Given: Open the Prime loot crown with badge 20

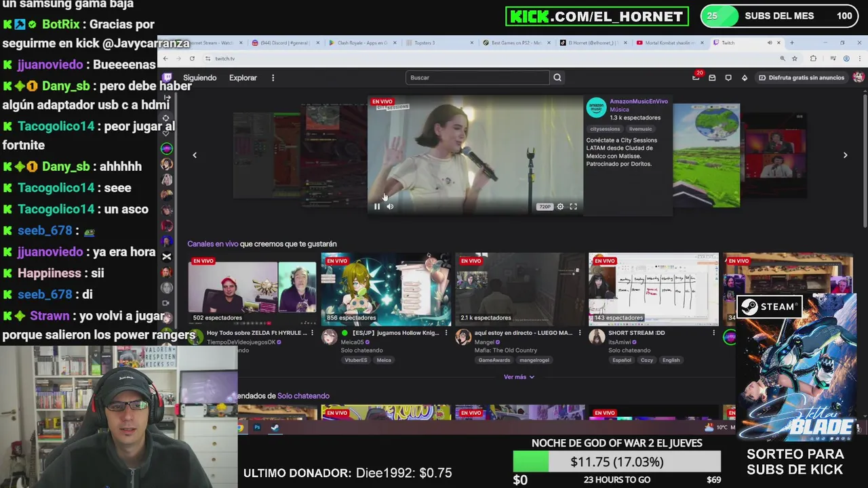Looking at the screenshot, I should 696,77.
